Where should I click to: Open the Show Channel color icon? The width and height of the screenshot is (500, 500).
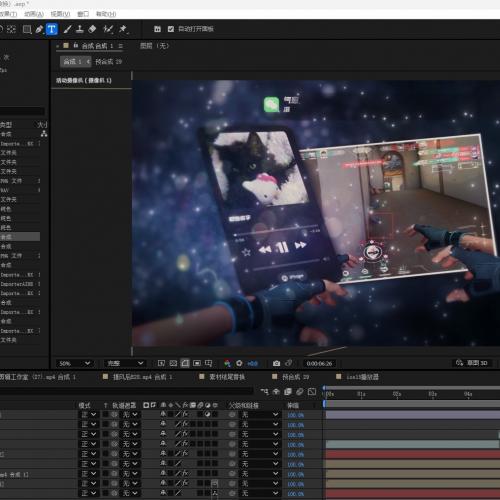coord(227,363)
